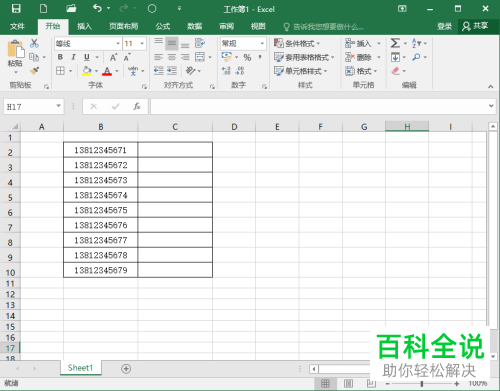Click the Save icon in title bar
This screenshot has width=500, height=391.
pyautogui.click(x=16, y=9)
